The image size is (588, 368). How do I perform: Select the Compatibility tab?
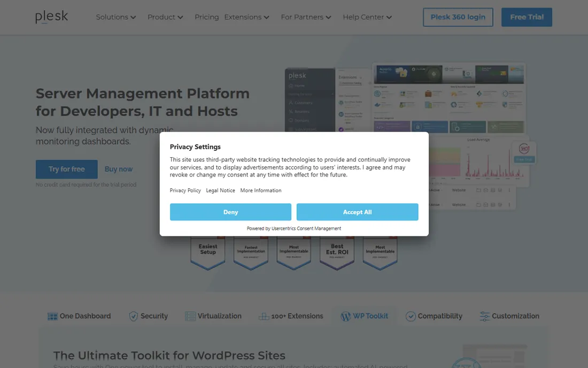(x=434, y=316)
